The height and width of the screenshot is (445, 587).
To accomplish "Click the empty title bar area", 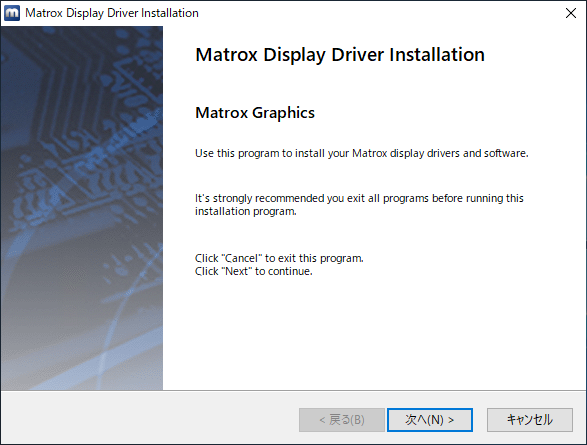I will (374, 13).
